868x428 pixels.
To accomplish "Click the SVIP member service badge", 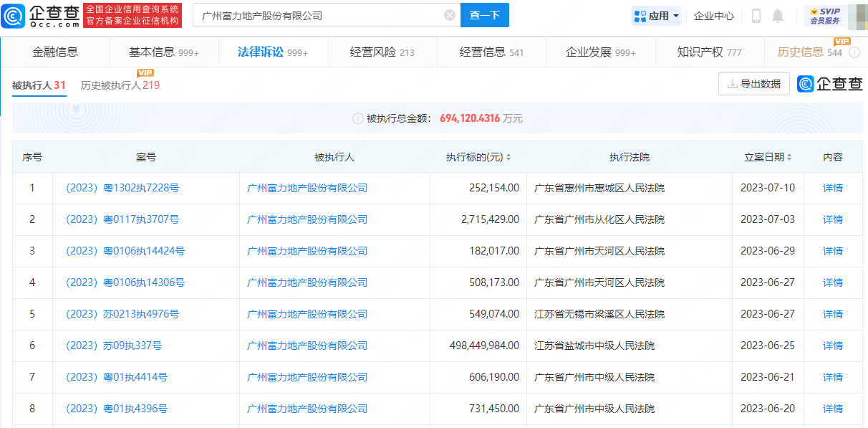I will [x=824, y=16].
